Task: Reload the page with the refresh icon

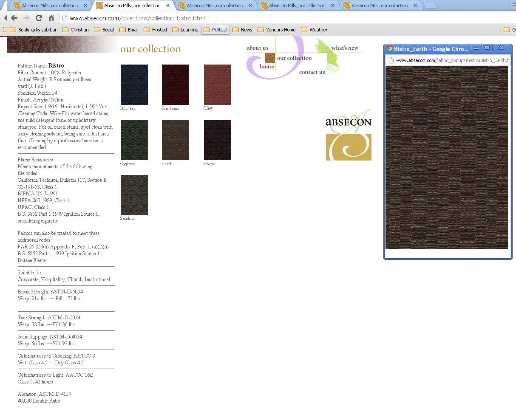Action: 39,18
